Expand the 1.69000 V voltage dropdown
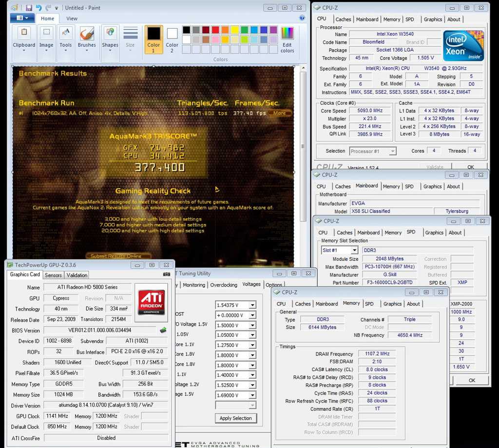The width and height of the screenshot is (499, 448). 252,395
